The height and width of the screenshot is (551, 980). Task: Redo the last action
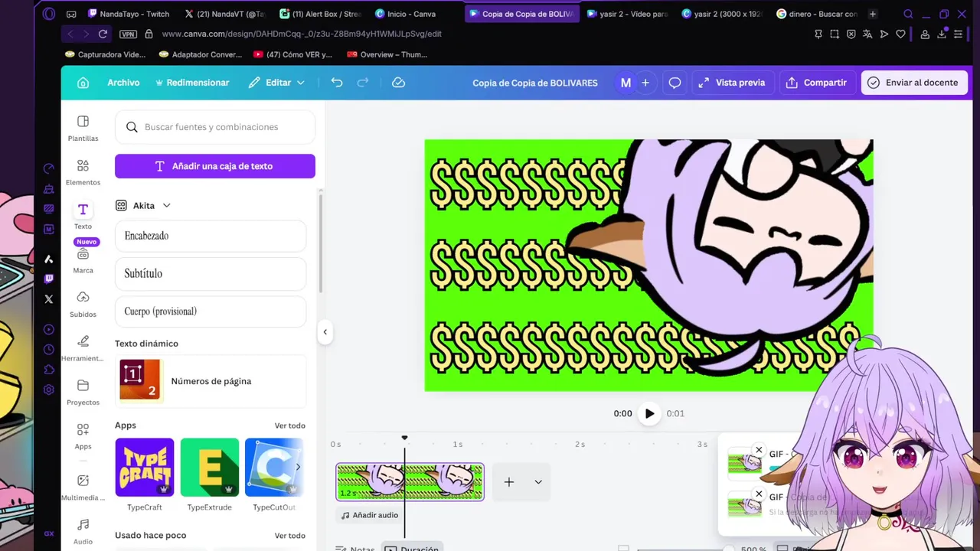click(x=364, y=83)
